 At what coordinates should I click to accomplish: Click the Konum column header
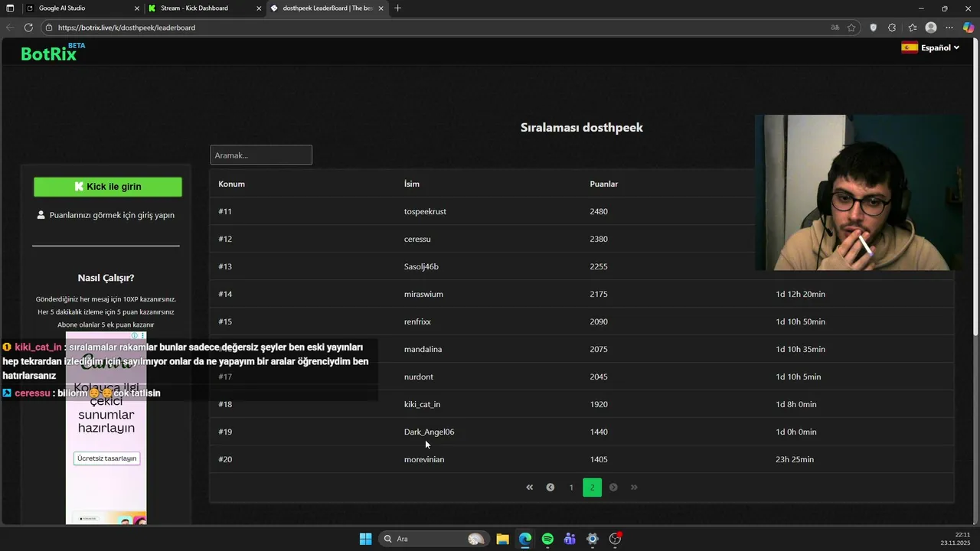coord(231,184)
